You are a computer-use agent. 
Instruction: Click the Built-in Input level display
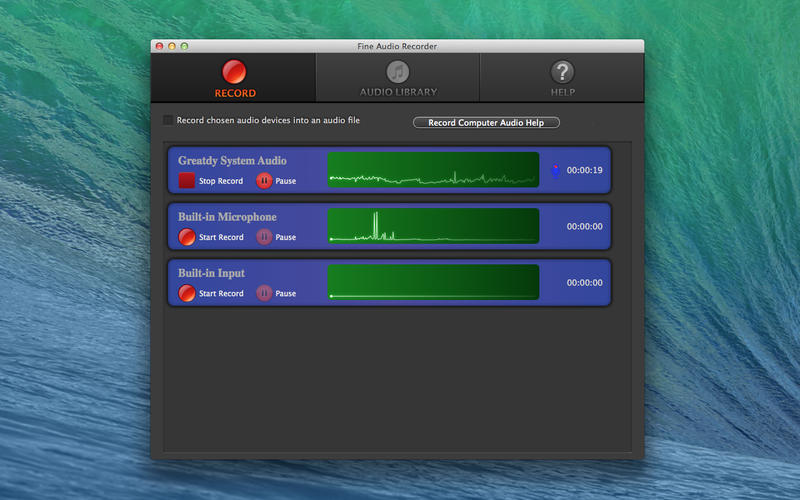[x=433, y=282]
